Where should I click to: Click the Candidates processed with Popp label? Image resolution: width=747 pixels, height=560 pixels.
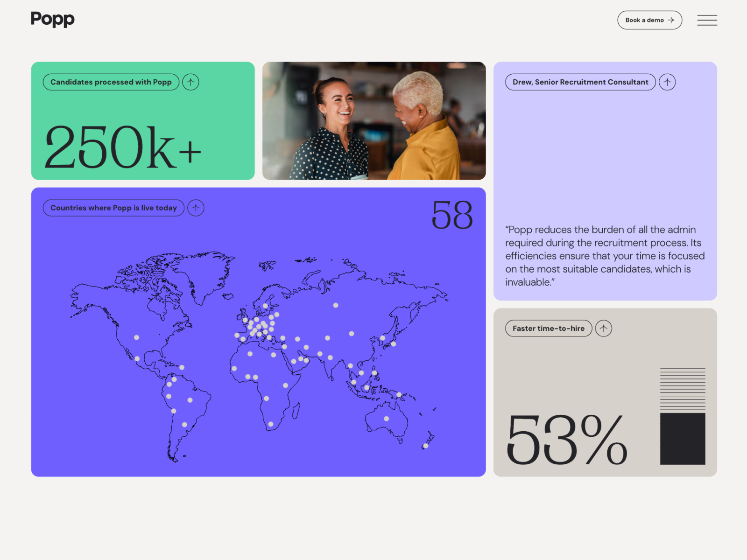click(111, 82)
